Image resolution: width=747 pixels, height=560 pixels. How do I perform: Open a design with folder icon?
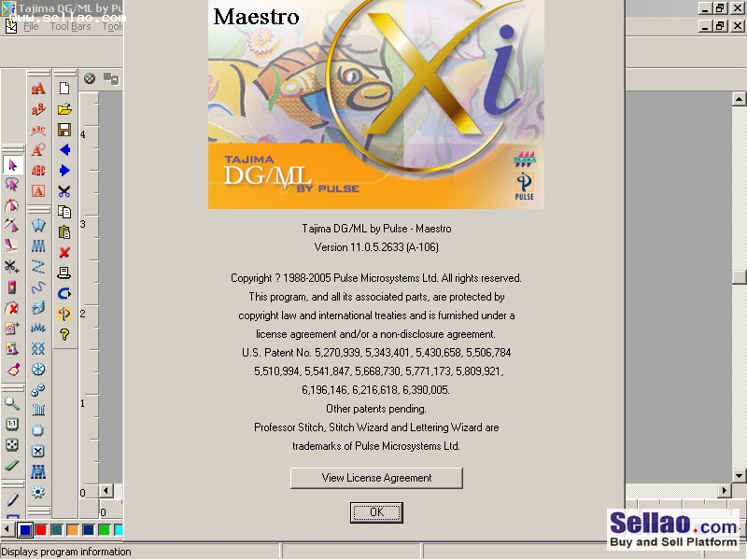64,109
